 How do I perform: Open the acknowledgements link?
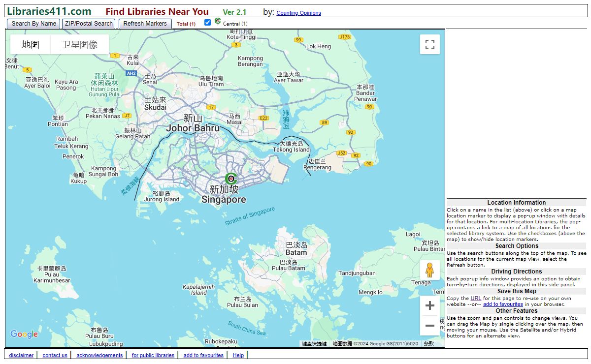point(99,355)
